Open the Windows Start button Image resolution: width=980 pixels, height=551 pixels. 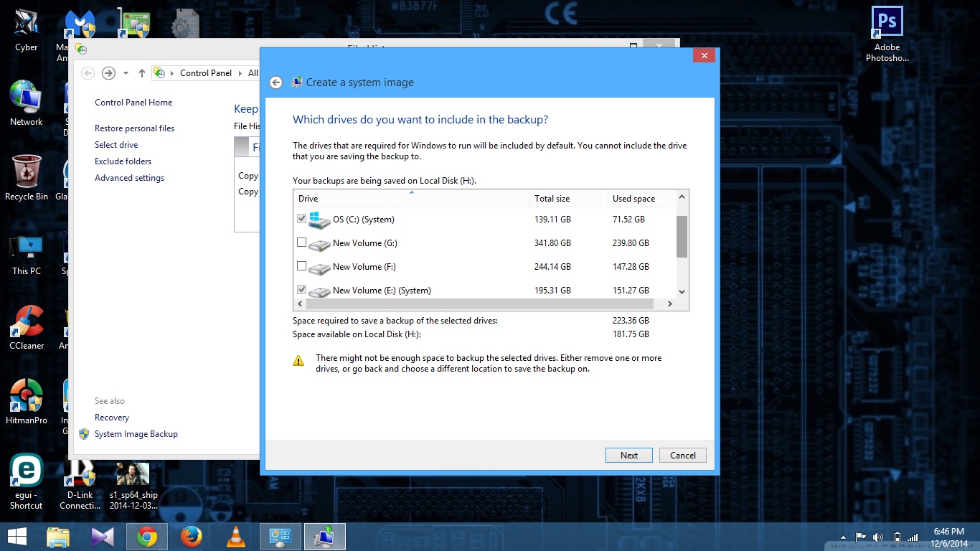(17, 537)
